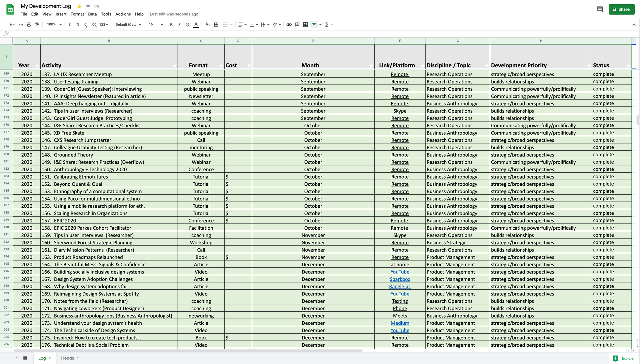Select the column E header
The width and height of the screenshot is (640, 364).
pyautogui.click(x=313, y=41)
